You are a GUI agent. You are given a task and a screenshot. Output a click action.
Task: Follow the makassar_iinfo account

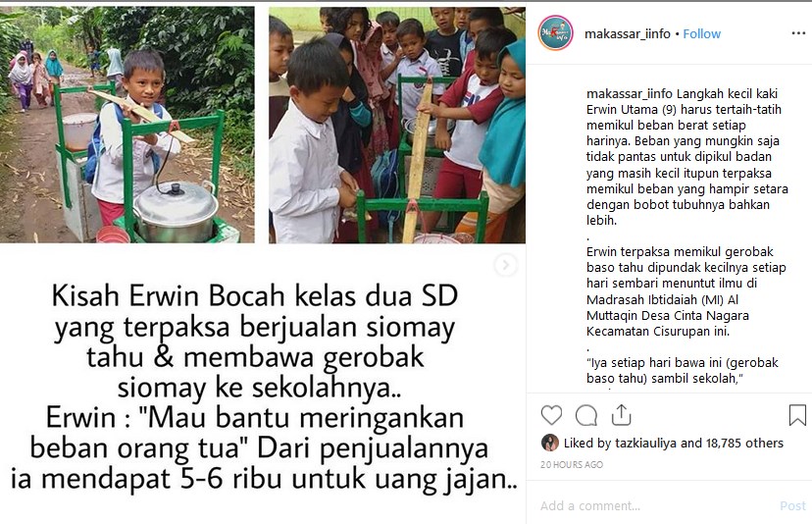click(702, 33)
